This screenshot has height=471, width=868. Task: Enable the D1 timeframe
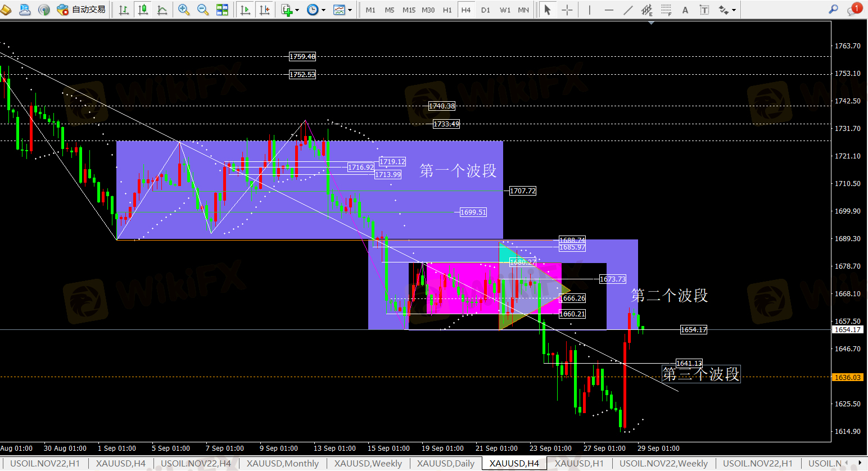coord(486,10)
